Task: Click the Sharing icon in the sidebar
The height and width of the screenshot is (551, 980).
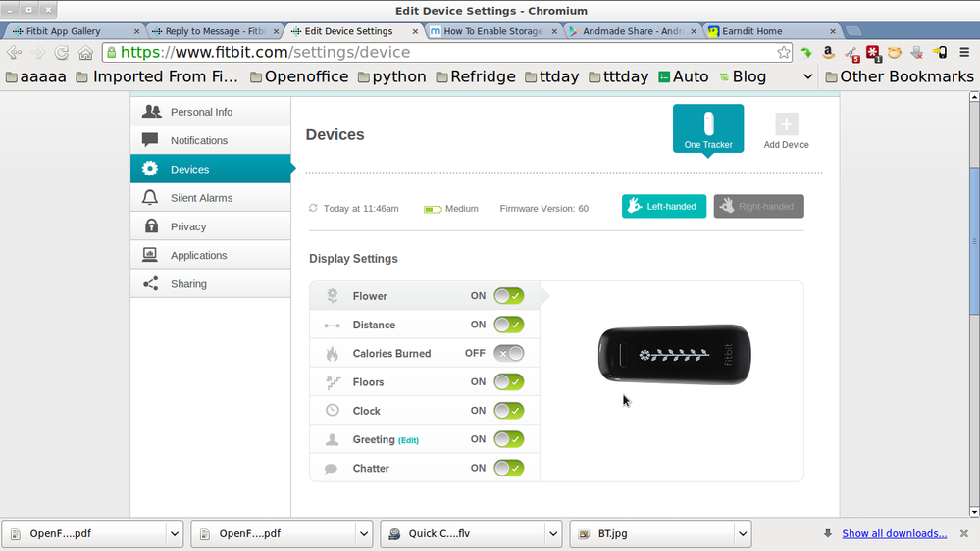Action: [x=151, y=283]
